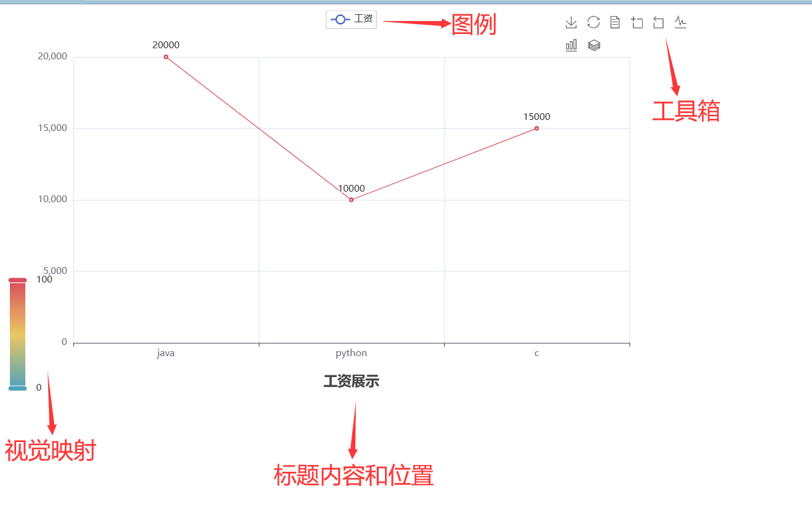812x507 pixels.
Task: Click the java x-axis label
Action: pyautogui.click(x=166, y=353)
